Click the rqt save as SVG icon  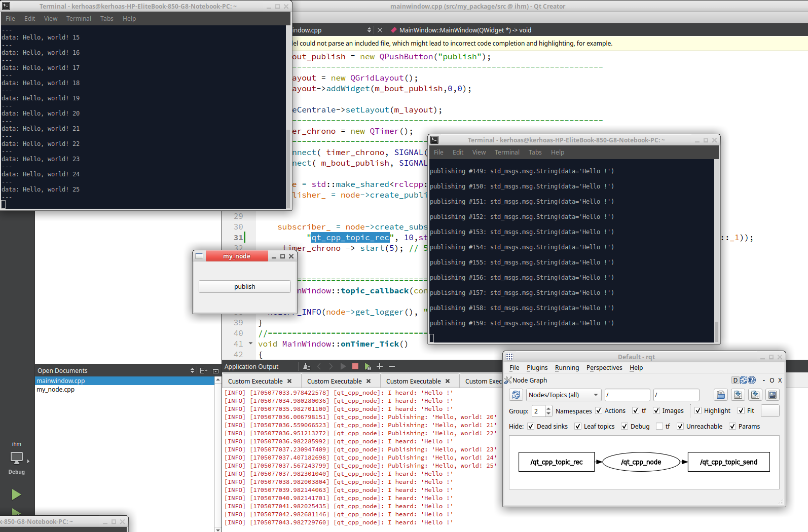755,395
